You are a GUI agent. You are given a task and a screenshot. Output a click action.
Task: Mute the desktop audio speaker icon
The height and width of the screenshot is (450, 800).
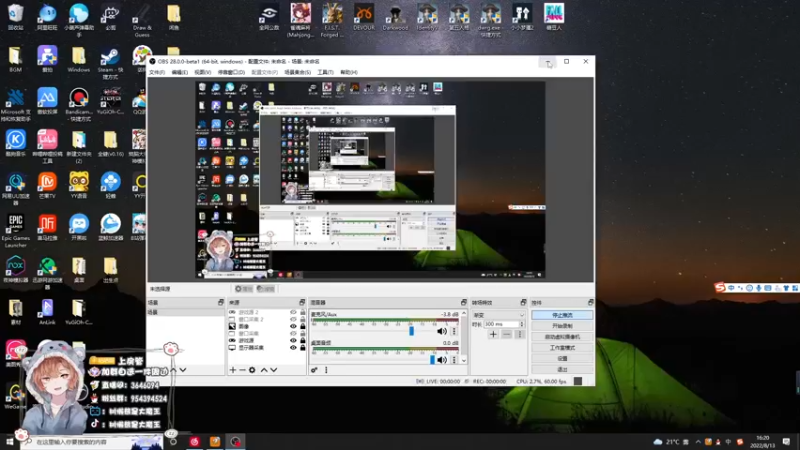point(442,360)
